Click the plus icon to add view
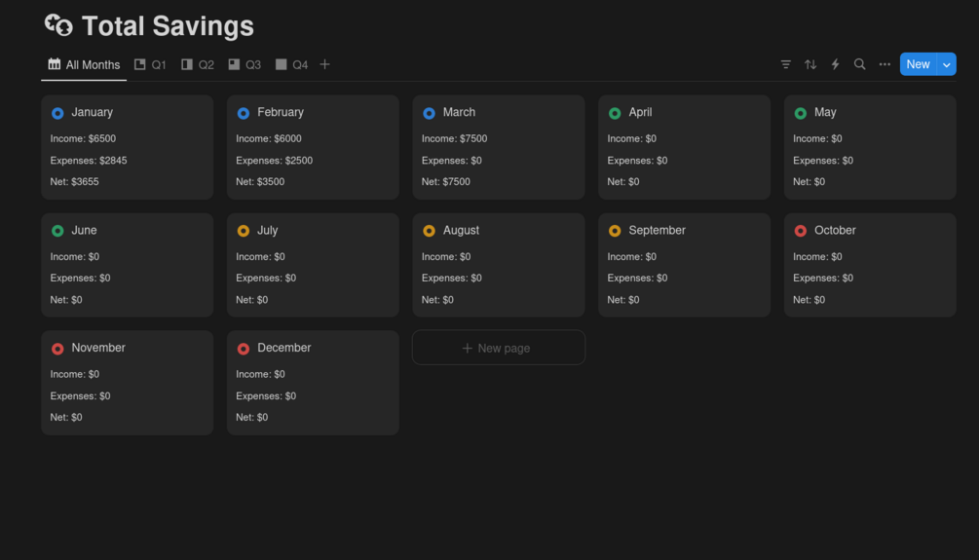The height and width of the screenshot is (560, 979). (325, 64)
